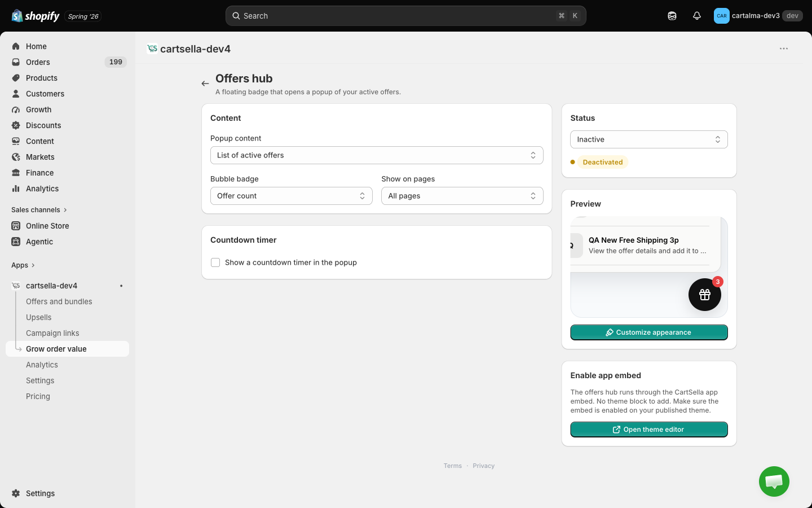Click the Settings gear icon at bottom
The width and height of the screenshot is (812, 508).
(16, 493)
